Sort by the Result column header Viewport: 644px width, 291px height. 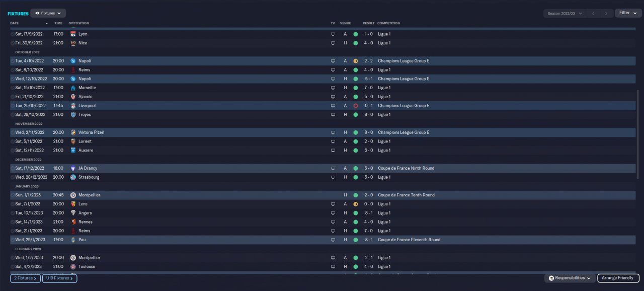pyautogui.click(x=368, y=23)
